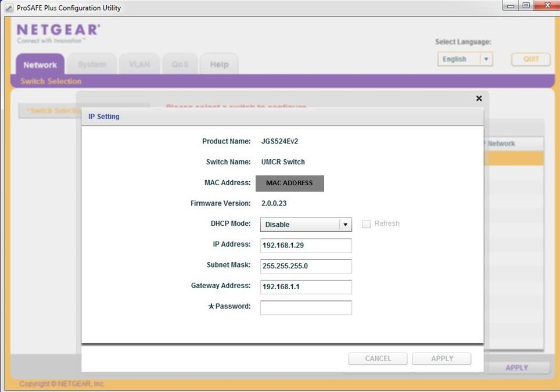Screen dimensions: 560x392
Task: Close the IP Setting dialog with X
Action: (x=479, y=98)
